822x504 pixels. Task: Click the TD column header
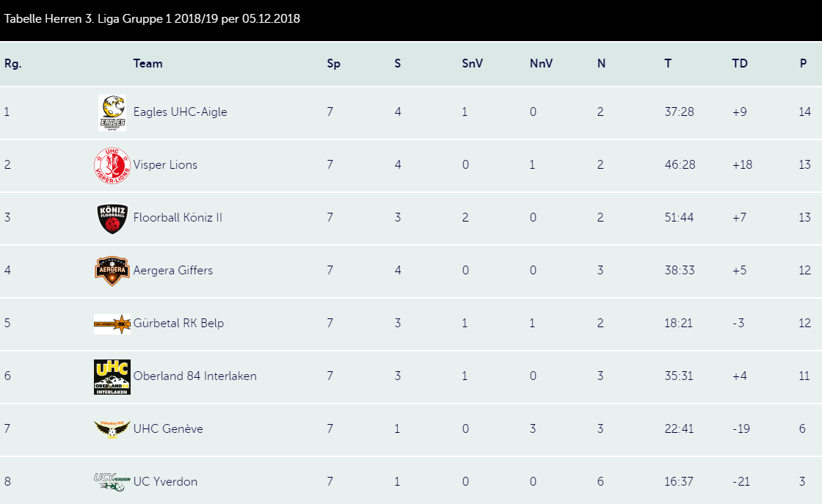(740, 63)
